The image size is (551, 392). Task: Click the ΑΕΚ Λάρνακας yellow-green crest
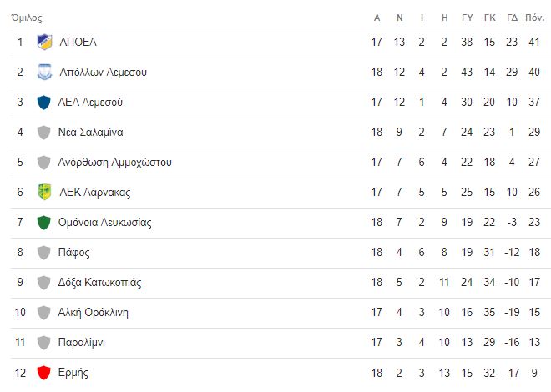pyautogui.click(x=44, y=192)
